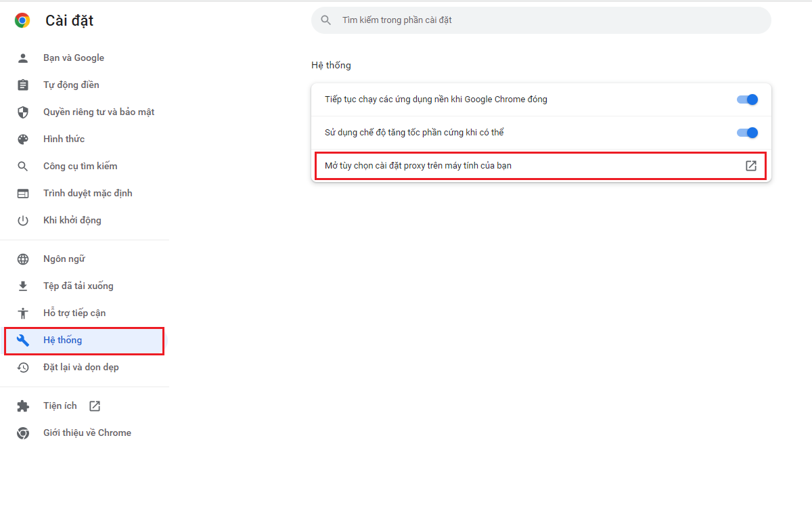
Task: Click the magnifier icon in settings search bar
Action: pos(326,20)
